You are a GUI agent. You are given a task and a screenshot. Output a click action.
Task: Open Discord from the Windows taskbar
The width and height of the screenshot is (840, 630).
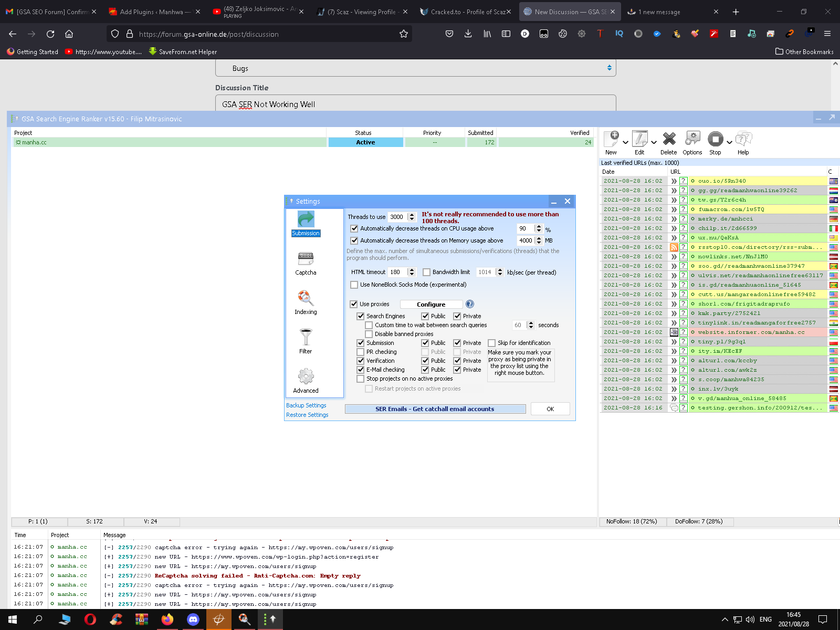tap(193, 619)
